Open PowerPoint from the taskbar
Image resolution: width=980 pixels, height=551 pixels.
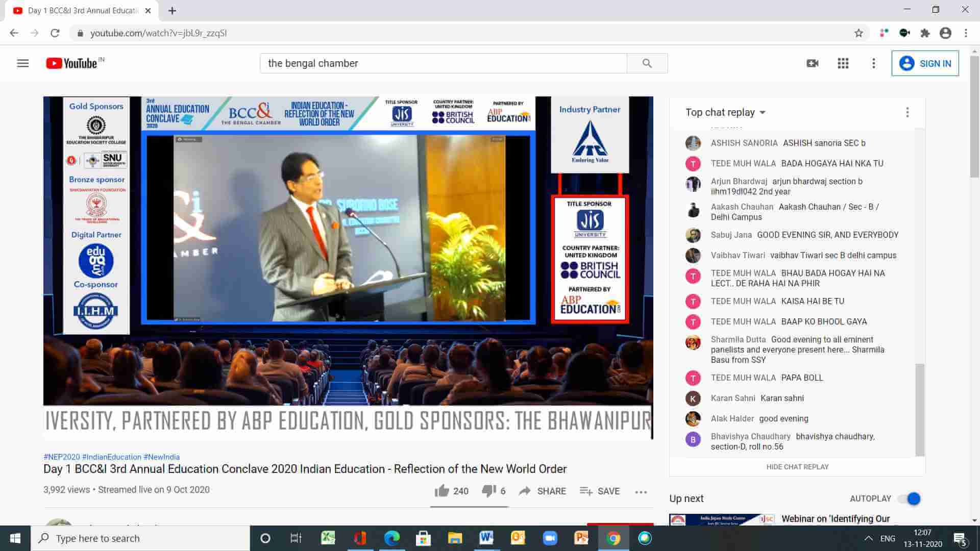[581, 538]
